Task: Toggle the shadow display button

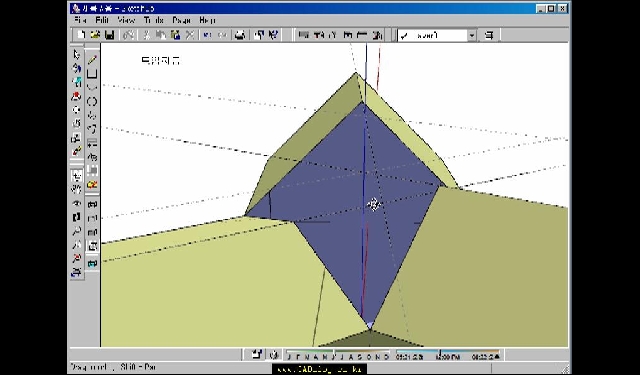Action: click(256, 355)
